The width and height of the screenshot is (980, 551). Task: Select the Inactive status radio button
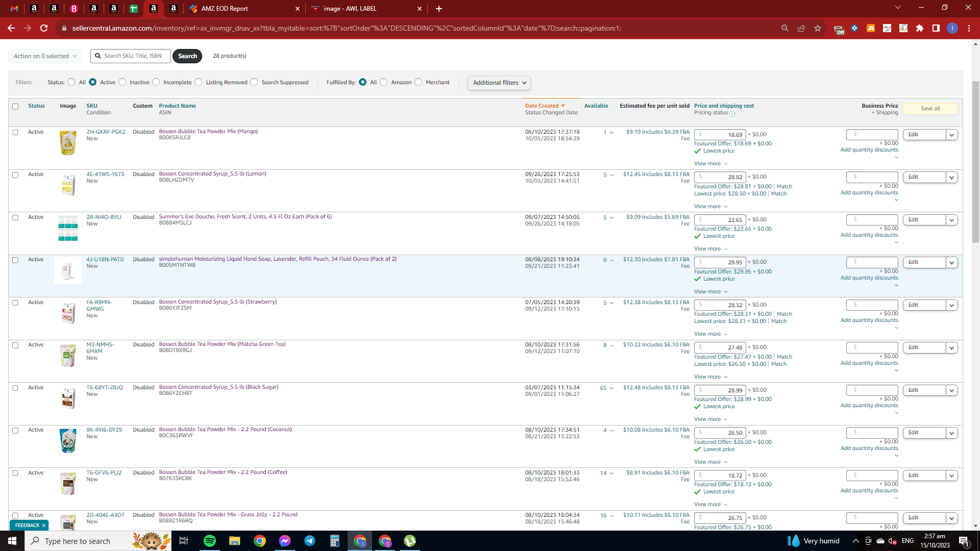tap(122, 82)
